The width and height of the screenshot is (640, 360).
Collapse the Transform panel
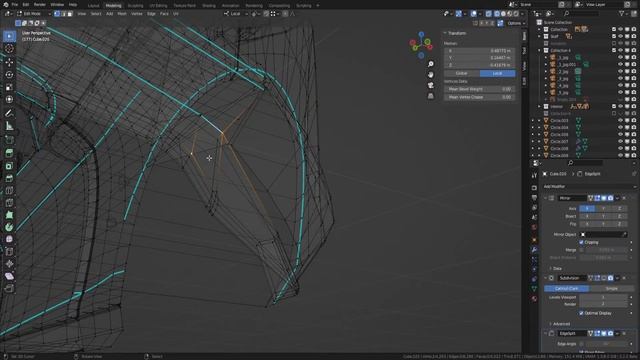point(445,33)
